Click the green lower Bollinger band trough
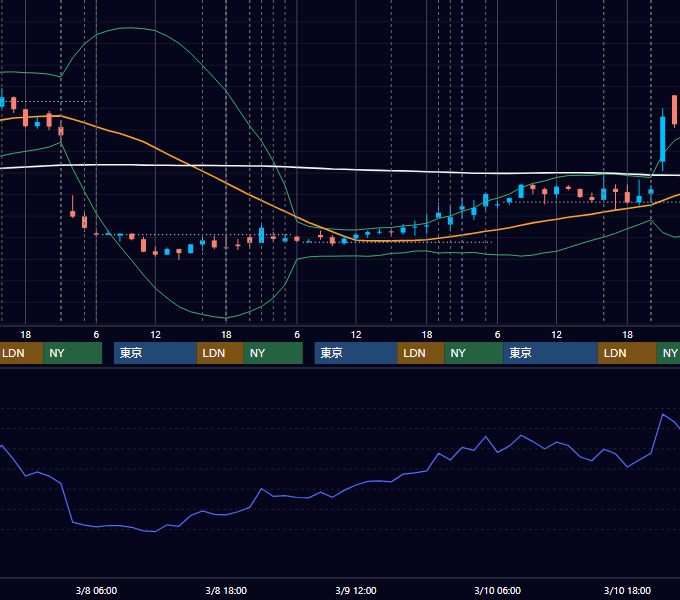The width and height of the screenshot is (680, 600). [226, 318]
